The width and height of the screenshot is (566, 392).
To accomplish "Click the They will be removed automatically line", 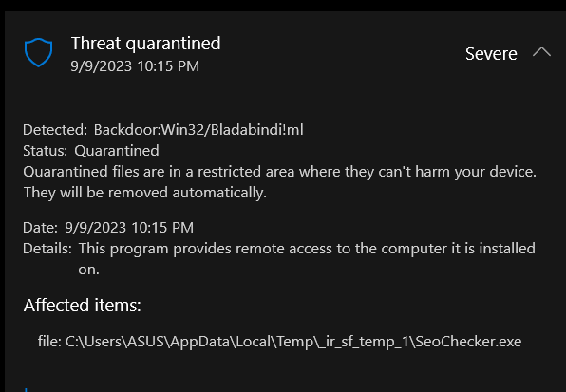I will pyautogui.click(x=144, y=193).
